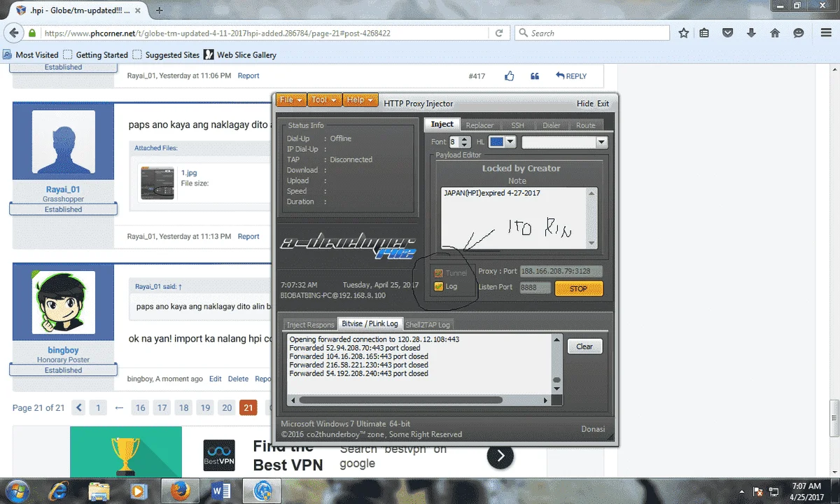Click the Note box scrollbar down arrow
The image size is (840, 504).
(x=593, y=243)
